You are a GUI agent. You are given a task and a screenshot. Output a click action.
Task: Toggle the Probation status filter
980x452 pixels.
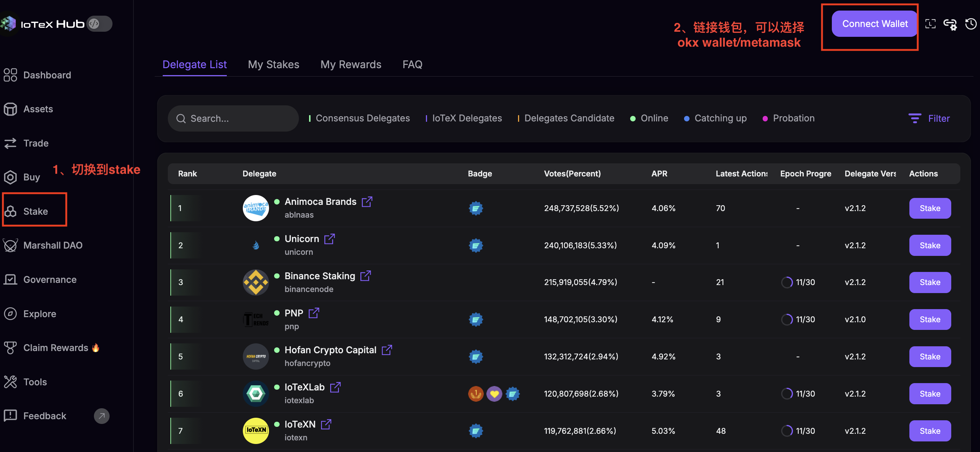pyautogui.click(x=789, y=118)
